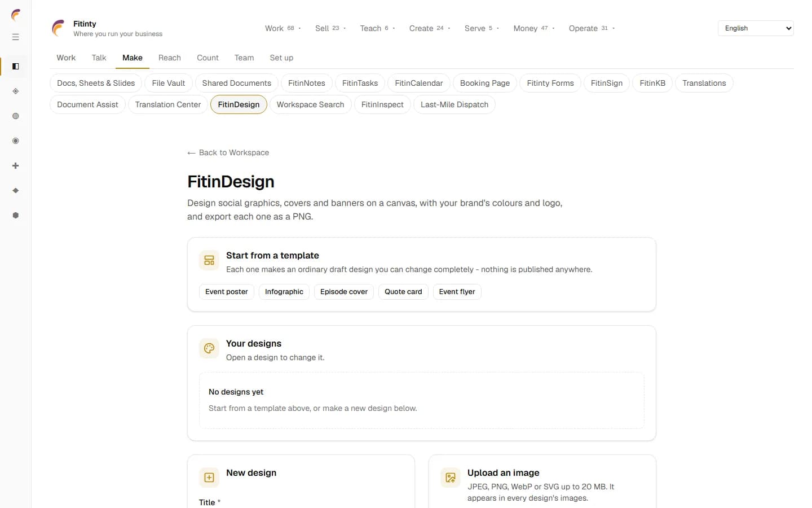Click the image icon in the Upload an image card

coord(451,478)
